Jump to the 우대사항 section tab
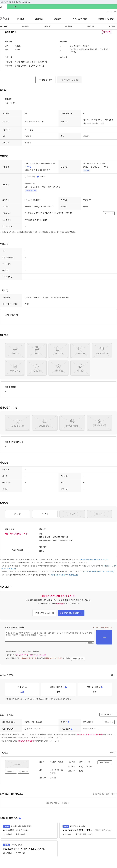 pyautogui.click(x=47, y=26)
